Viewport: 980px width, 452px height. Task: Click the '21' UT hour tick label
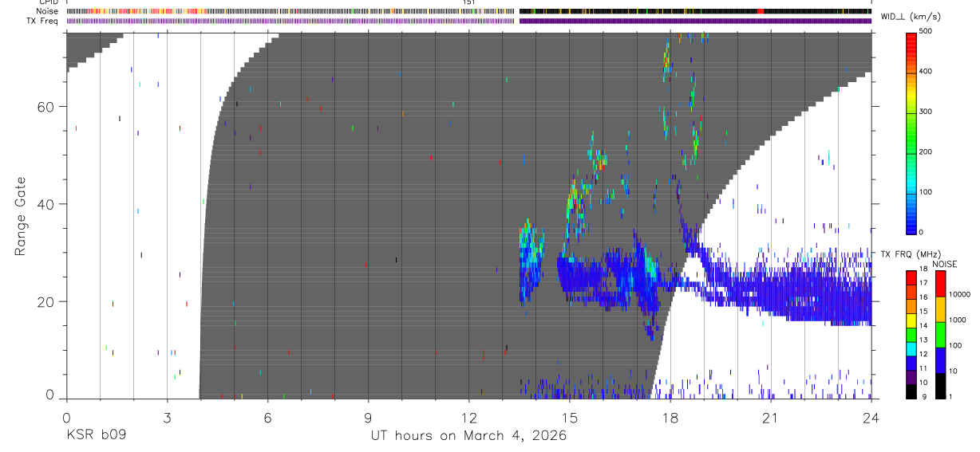tap(771, 417)
